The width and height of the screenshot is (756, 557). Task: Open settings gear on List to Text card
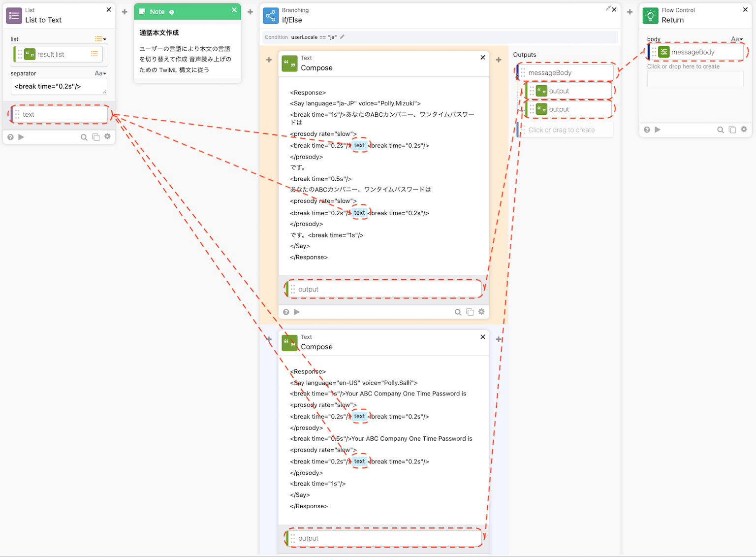pyautogui.click(x=107, y=137)
